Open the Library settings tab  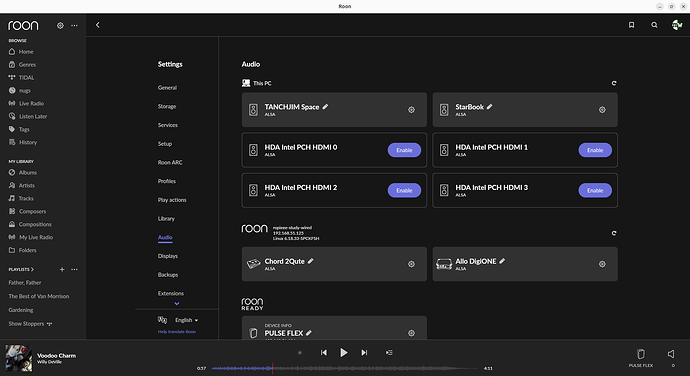point(166,219)
